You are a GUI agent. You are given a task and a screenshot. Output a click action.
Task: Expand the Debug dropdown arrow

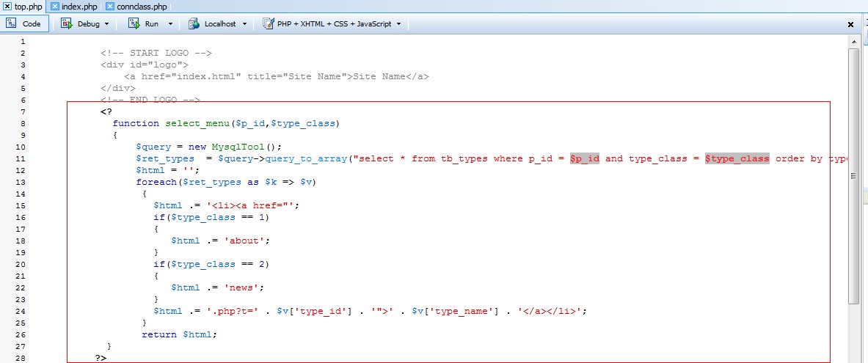tap(107, 24)
